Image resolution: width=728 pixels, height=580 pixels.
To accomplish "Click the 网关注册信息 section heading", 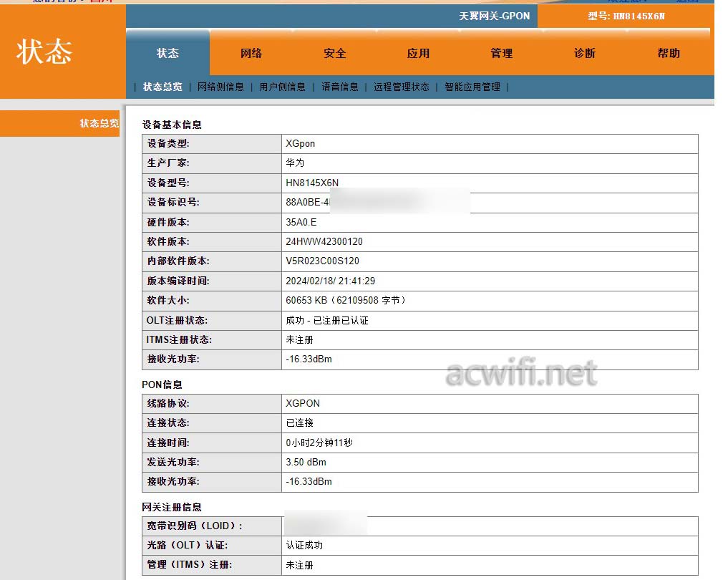I will [172, 507].
